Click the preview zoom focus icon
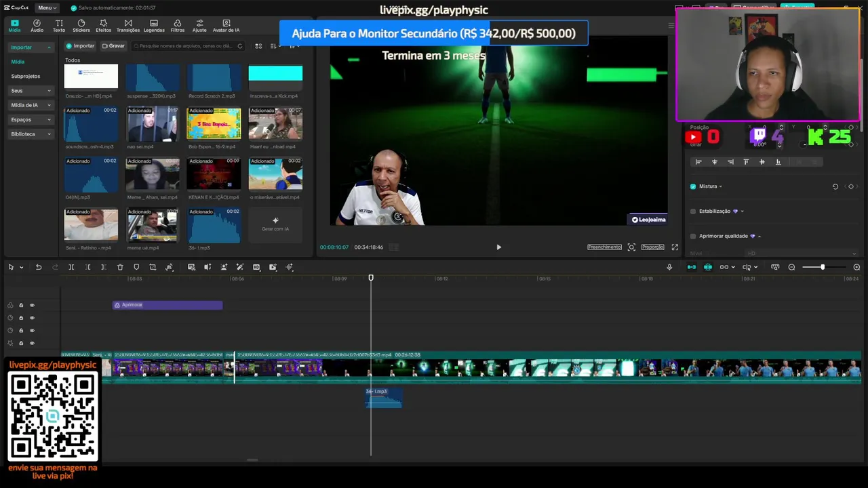The image size is (868, 488). (x=631, y=247)
